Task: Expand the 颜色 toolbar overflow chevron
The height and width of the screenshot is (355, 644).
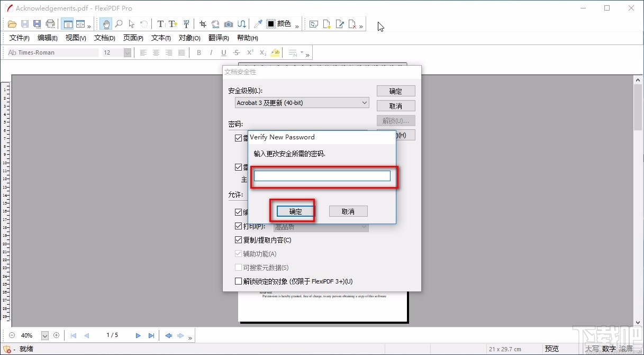Action: 297,25
